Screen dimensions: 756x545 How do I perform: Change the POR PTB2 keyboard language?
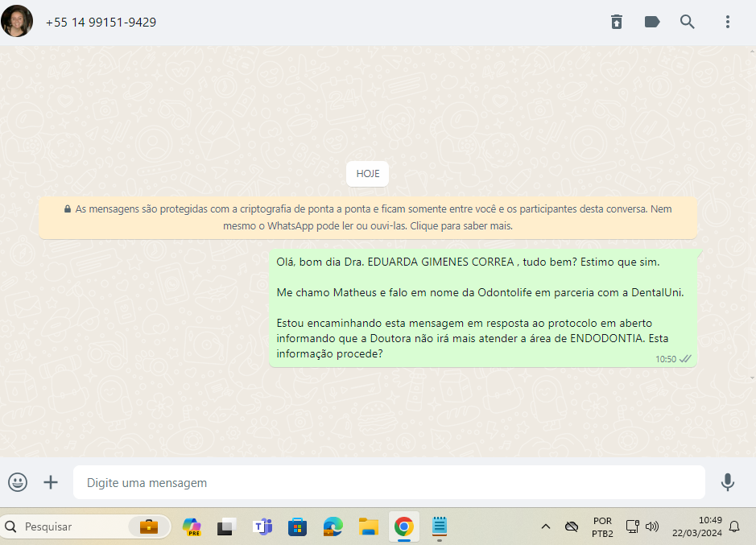pyautogui.click(x=603, y=527)
